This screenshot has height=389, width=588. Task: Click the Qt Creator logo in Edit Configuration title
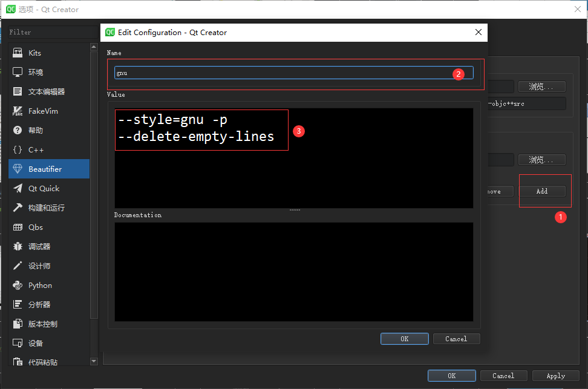pos(110,32)
